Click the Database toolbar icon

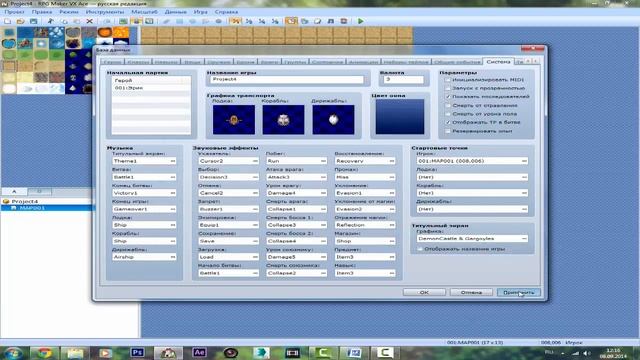point(291,21)
